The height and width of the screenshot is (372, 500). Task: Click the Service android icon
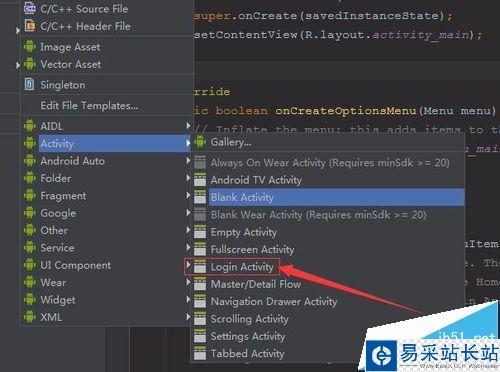30,247
